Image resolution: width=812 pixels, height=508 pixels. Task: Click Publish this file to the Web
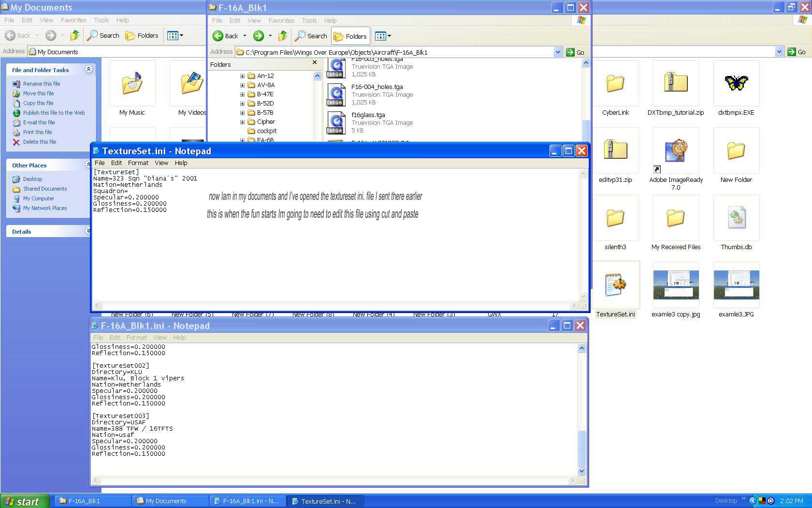tap(54, 113)
